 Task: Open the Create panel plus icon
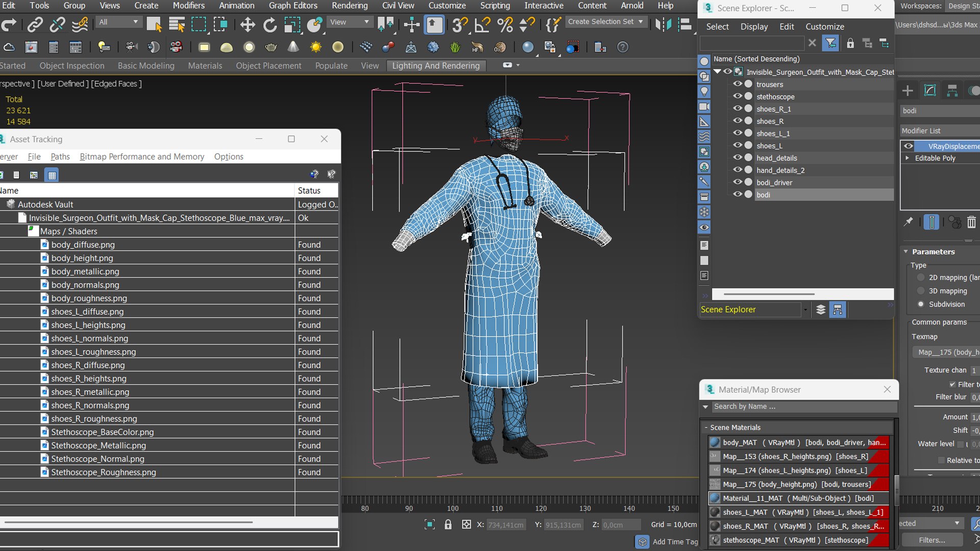point(908,91)
